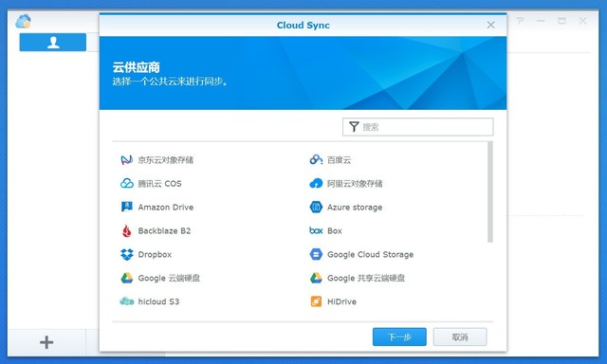Screen dimensions: 607x364
Task: Click the provider list vertical scrollbar
Action: click(490, 192)
